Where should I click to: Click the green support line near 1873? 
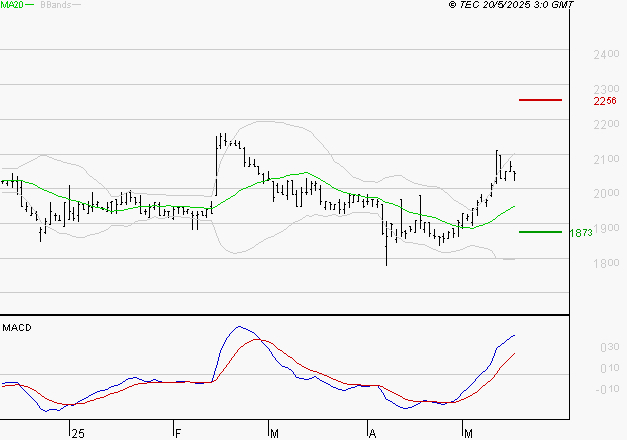540,231
